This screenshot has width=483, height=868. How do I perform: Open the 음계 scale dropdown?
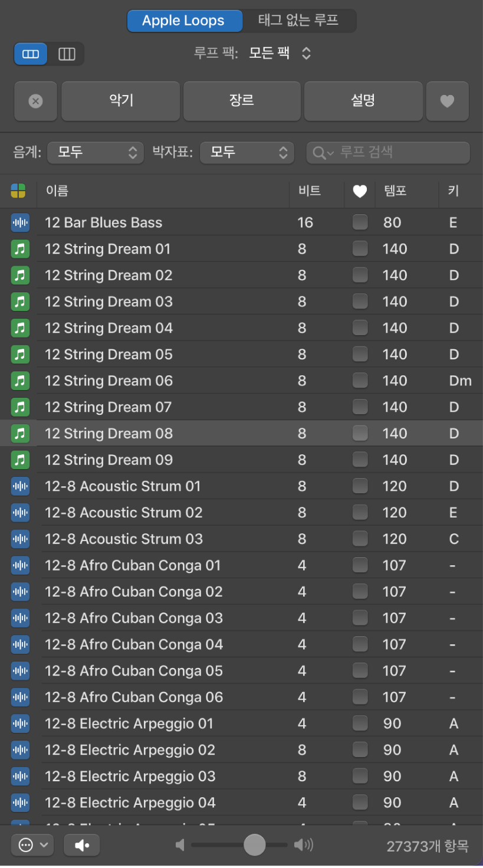click(x=96, y=153)
